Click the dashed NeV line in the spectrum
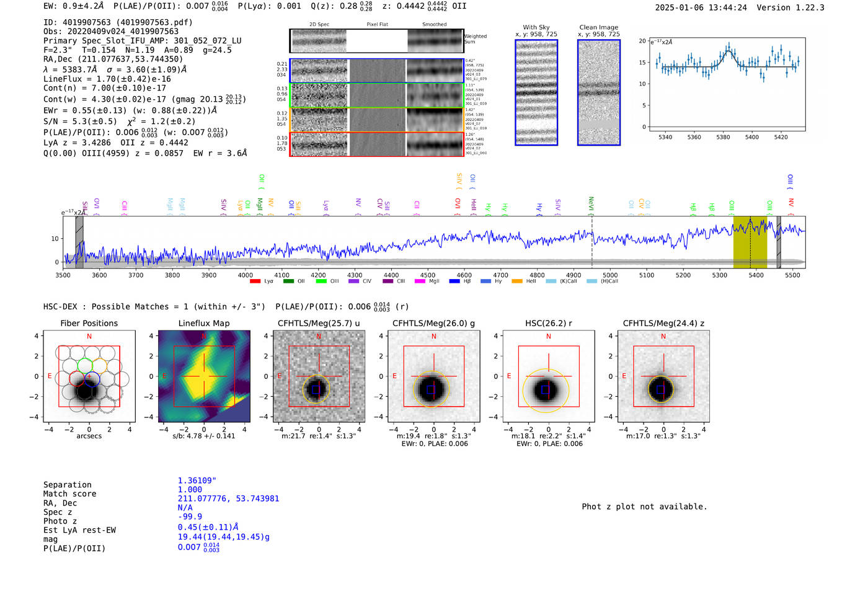The width and height of the screenshot is (868, 591). point(592,242)
